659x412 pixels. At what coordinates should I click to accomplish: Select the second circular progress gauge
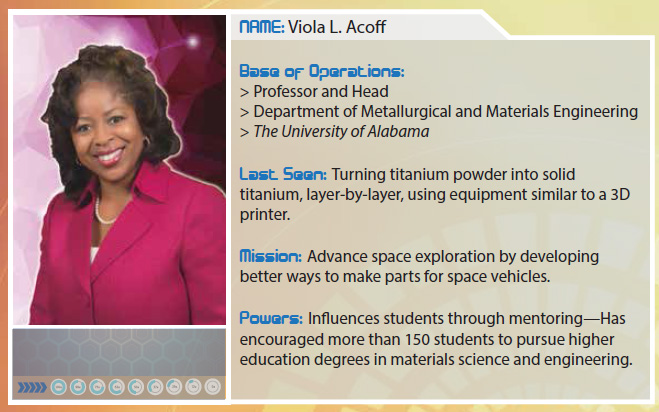78,387
